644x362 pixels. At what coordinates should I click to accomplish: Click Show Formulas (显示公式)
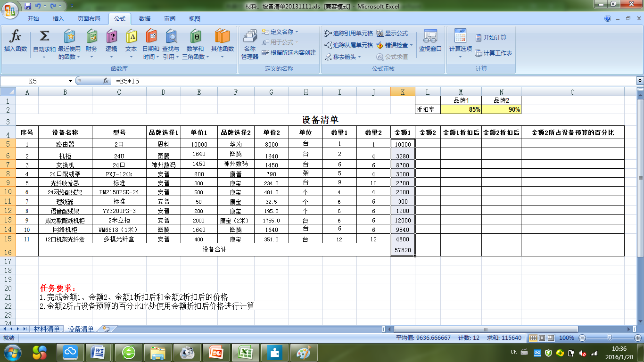pos(392,33)
